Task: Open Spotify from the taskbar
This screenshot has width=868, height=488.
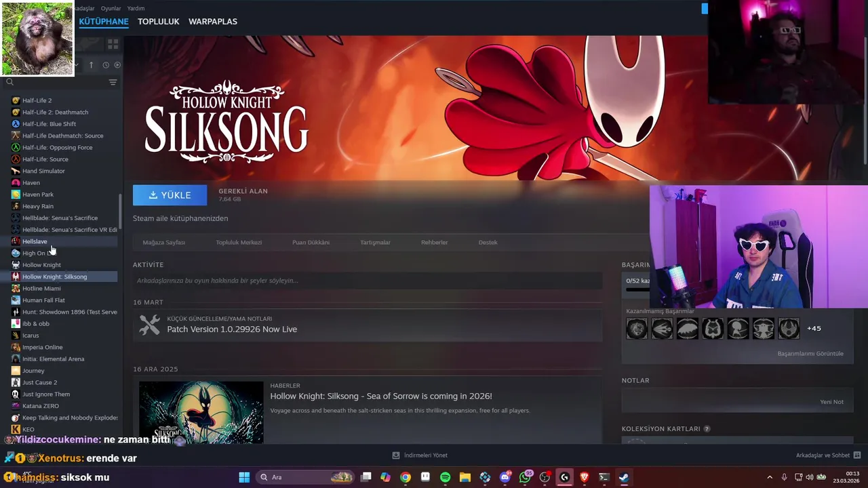Action: (445, 477)
